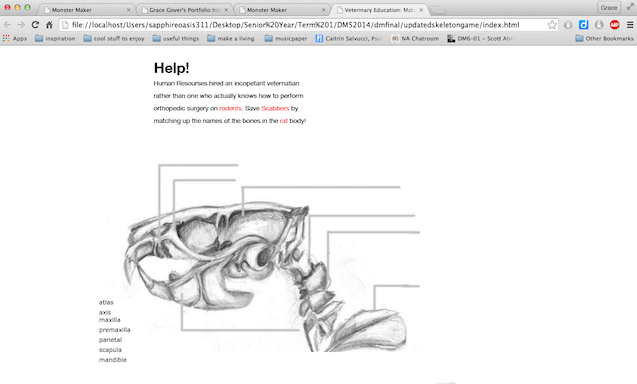This screenshot has height=384, width=637.
Task: Click the AdBlock Plus extension icon
Action: [614, 25]
